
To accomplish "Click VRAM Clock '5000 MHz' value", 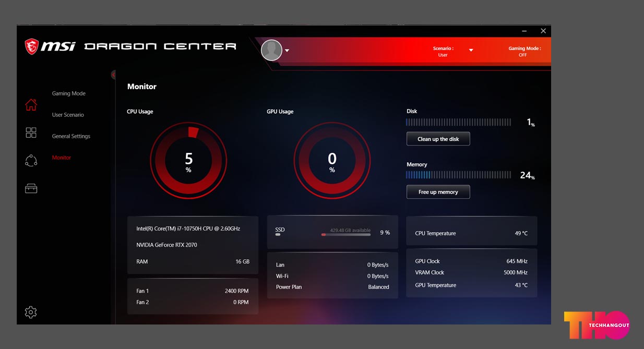I will click(515, 272).
